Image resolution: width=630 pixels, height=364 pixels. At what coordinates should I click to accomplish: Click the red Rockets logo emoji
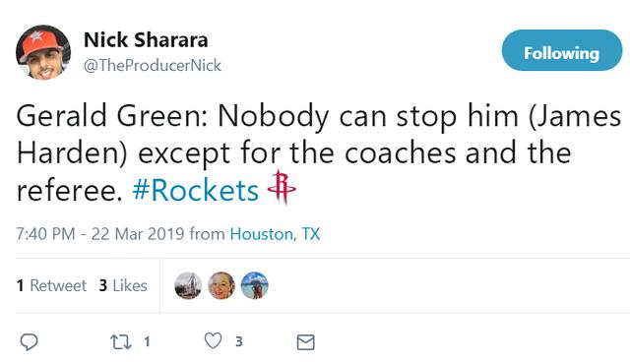[x=282, y=187]
